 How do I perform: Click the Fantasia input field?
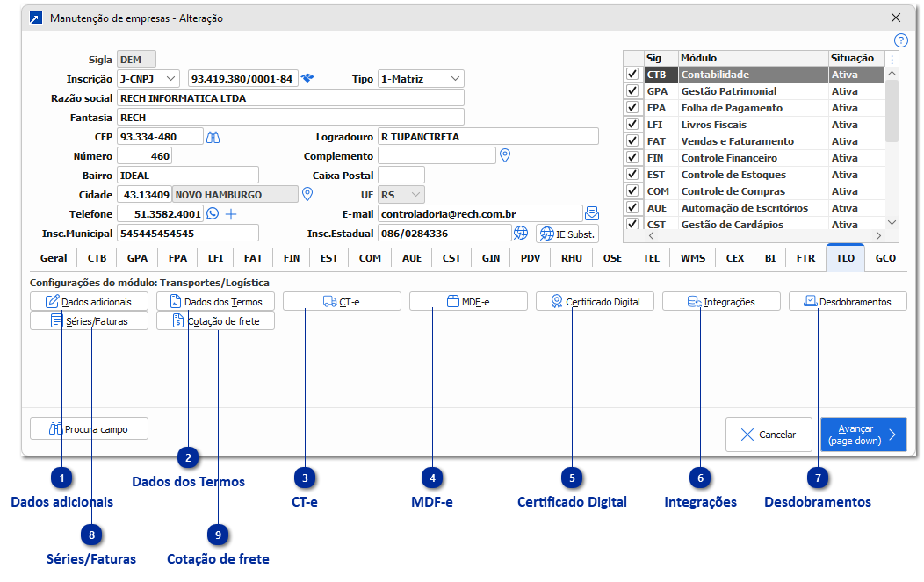pos(291,118)
